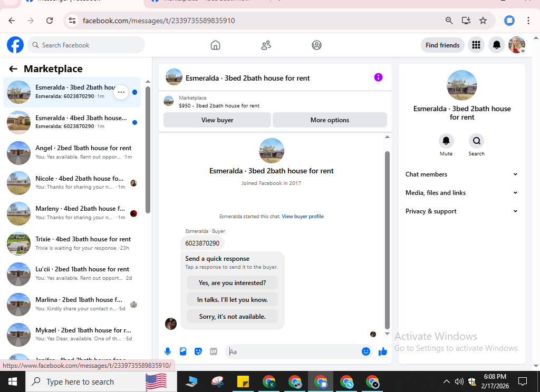Viewport: 540px width, 392px height.
Task: Show hidden system tray icons chevron
Action: pos(446,381)
